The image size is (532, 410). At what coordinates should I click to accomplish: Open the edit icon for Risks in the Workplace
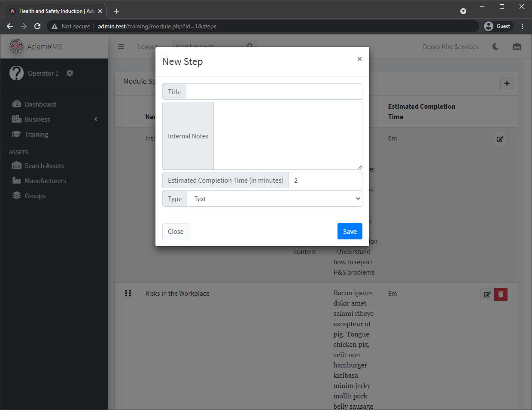487,294
